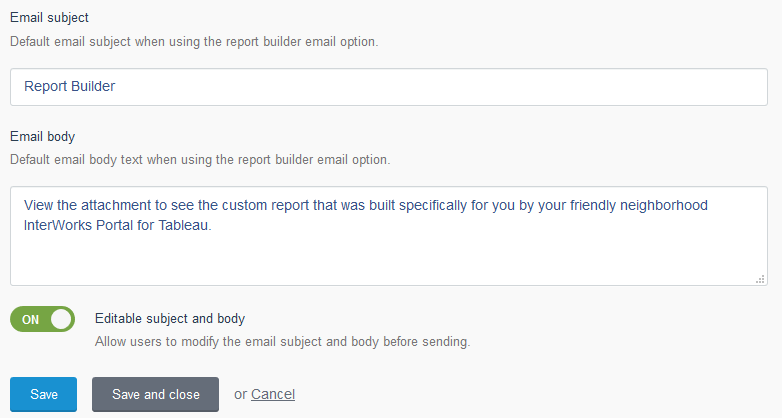
Task: Click the "Email subject" heading label
Action: [49, 17]
